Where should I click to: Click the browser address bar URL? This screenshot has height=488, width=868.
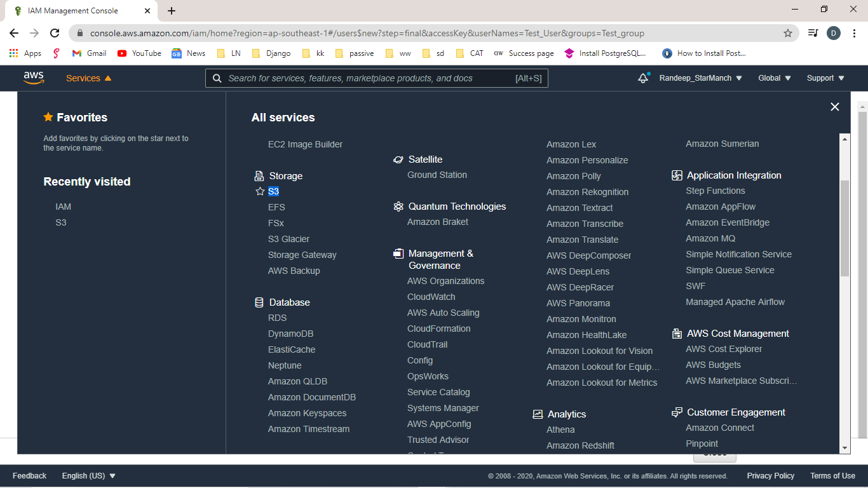pos(367,33)
